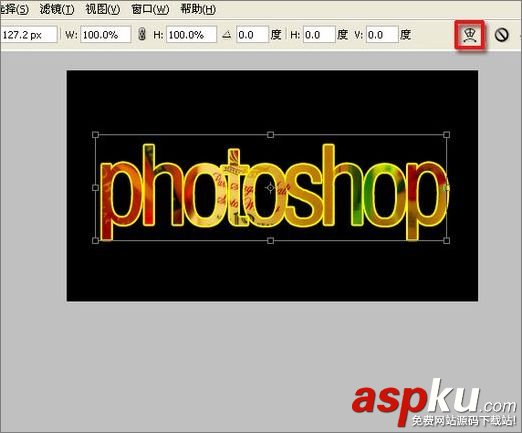Click the top-center transform handle

pos(271,135)
